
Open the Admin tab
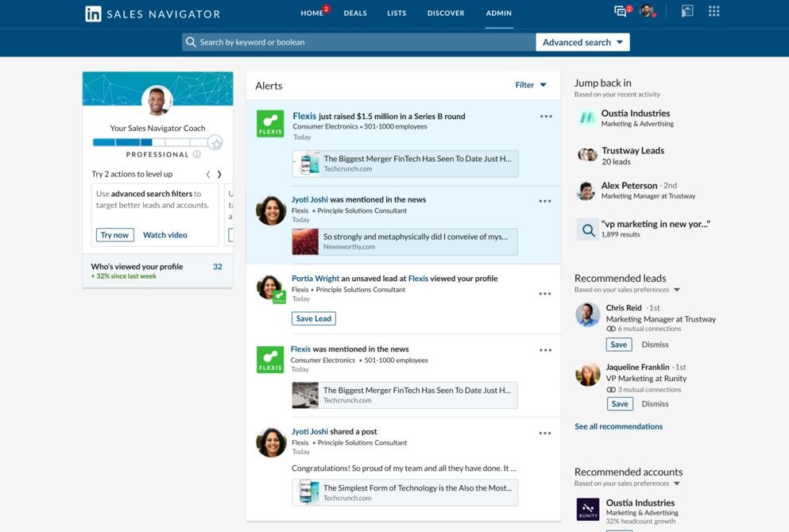(499, 13)
